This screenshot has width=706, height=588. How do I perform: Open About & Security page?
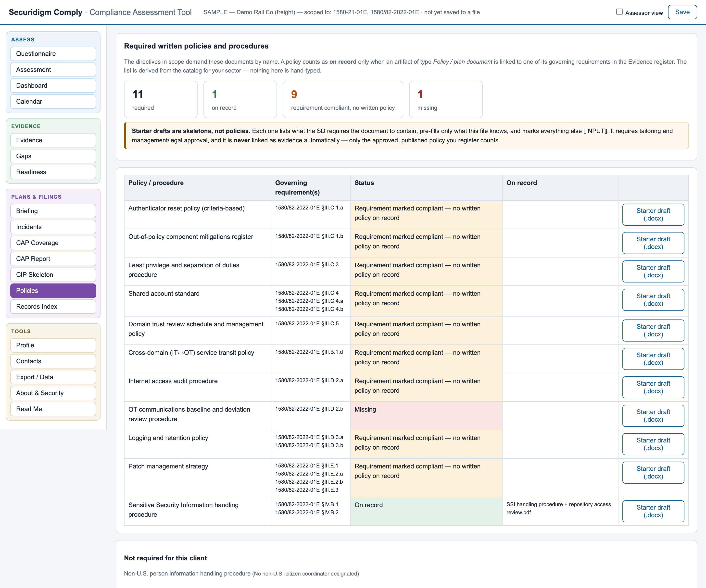point(53,393)
